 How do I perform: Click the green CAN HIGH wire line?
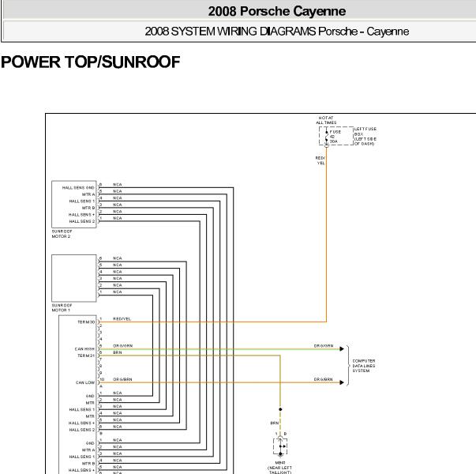click(219, 349)
